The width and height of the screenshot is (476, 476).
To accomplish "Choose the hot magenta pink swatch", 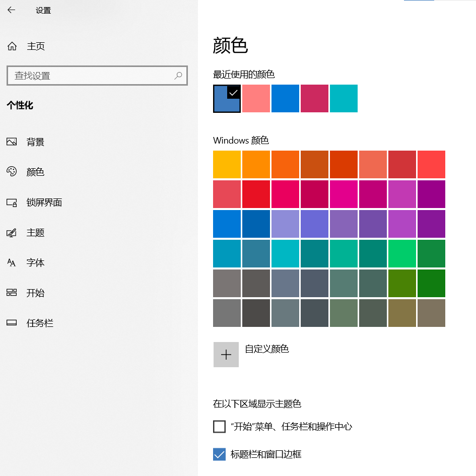I will [344, 194].
